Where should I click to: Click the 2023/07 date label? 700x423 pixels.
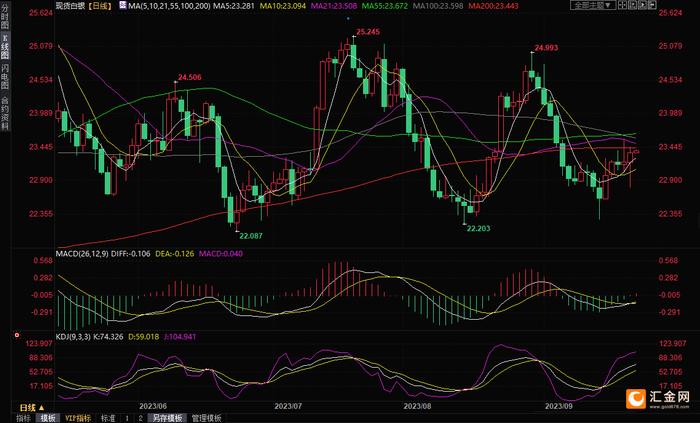pyautogui.click(x=288, y=406)
